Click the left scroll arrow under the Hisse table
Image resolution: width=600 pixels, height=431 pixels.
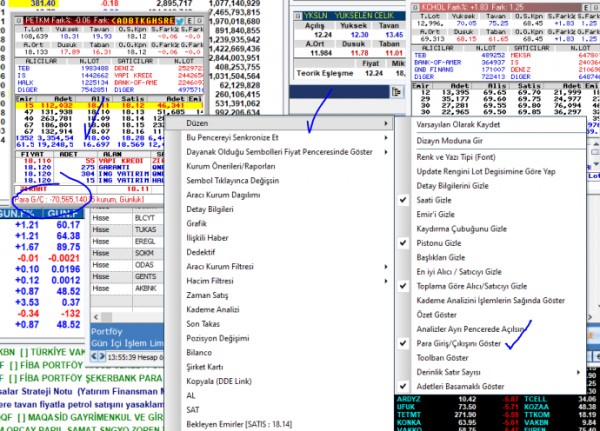pyautogui.click(x=96, y=317)
